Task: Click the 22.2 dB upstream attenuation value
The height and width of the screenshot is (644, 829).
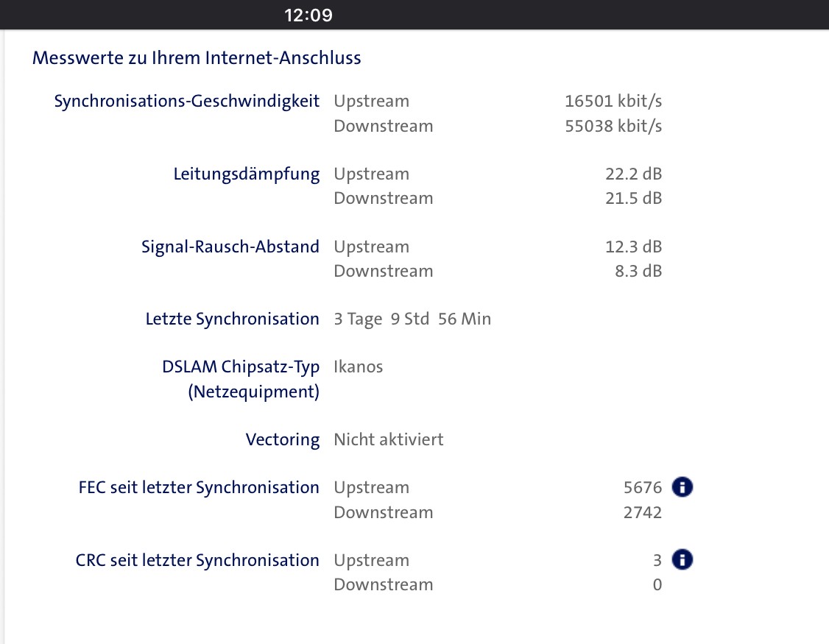Action: pyautogui.click(x=633, y=174)
